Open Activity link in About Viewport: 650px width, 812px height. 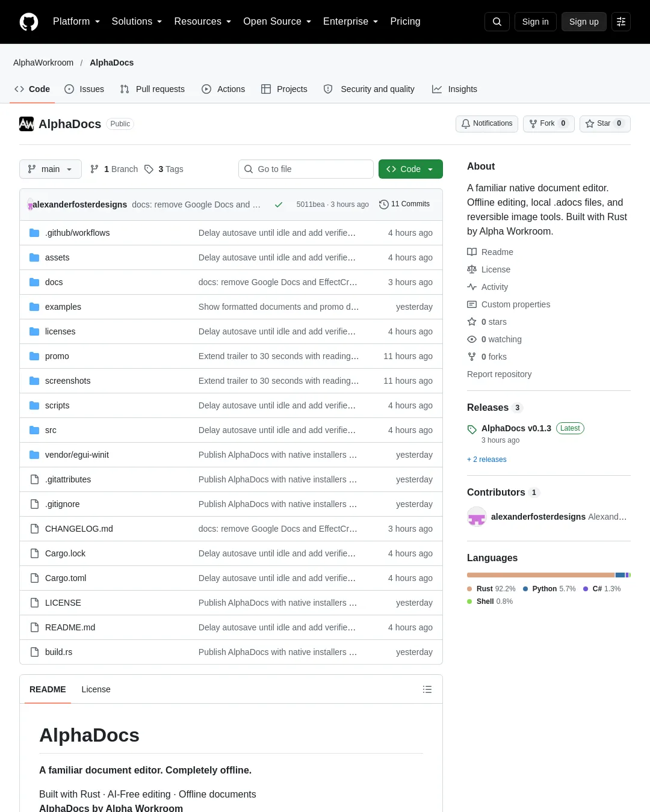tap(487, 287)
